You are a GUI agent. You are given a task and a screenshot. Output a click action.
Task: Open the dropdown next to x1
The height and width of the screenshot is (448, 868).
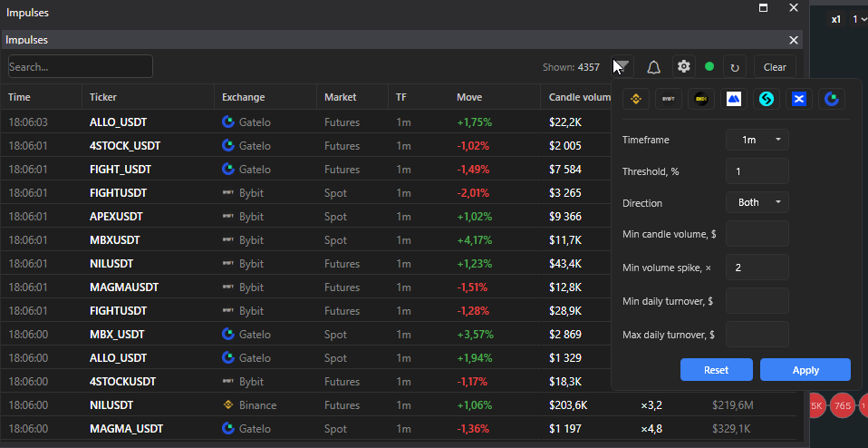[860, 19]
